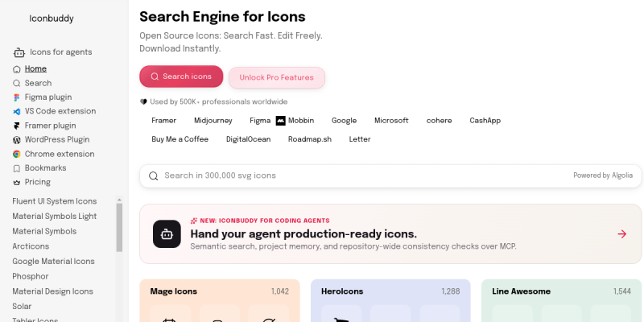Click the DigitalOcean brand name

tap(249, 139)
